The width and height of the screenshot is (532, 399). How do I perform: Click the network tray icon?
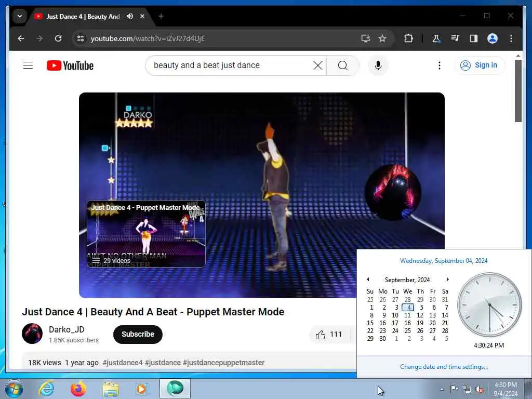(467, 389)
